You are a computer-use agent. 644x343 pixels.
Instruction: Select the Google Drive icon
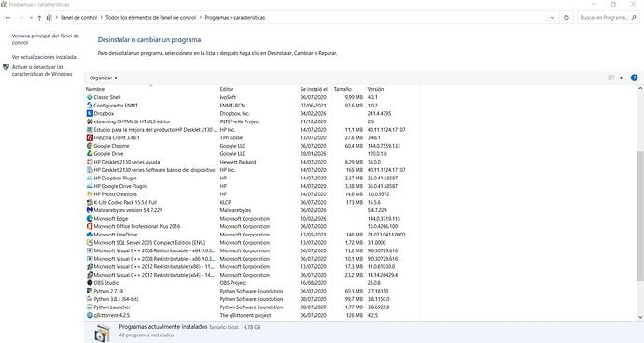pos(90,154)
